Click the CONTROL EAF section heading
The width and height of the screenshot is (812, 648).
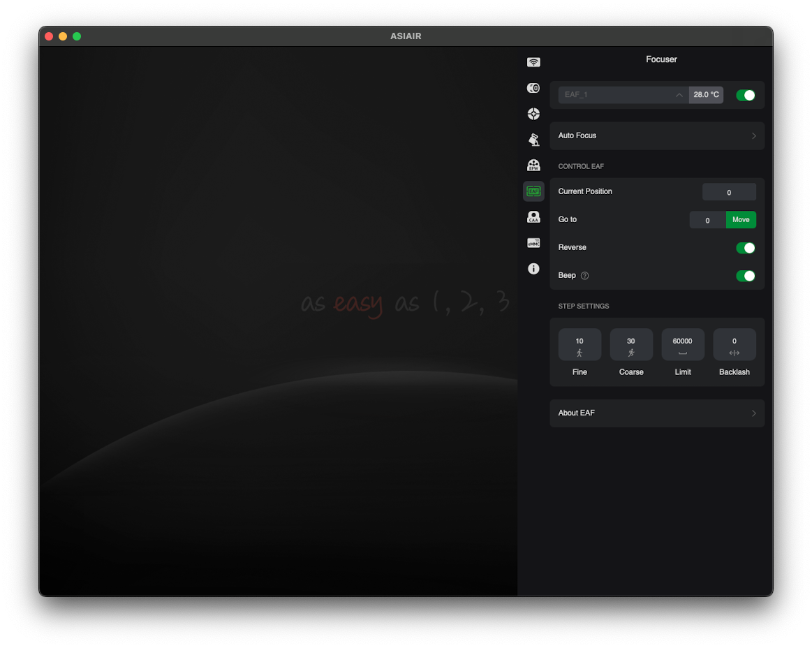click(x=581, y=166)
